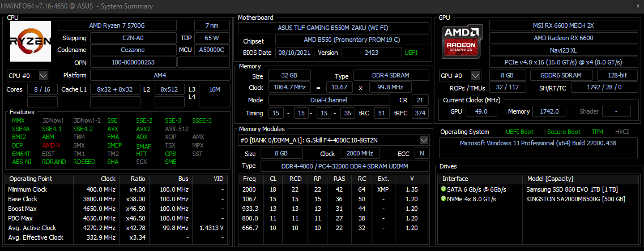Image resolution: width=644 pixels, height=251 pixels.
Task: Click the 8x512 L2 cache field
Action: [x=169, y=89]
